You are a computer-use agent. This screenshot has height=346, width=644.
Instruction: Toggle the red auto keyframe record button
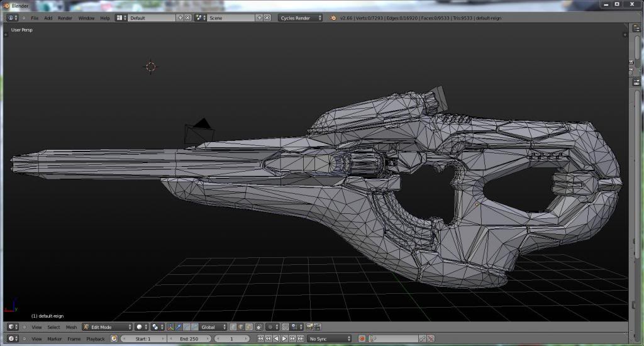coord(362,338)
